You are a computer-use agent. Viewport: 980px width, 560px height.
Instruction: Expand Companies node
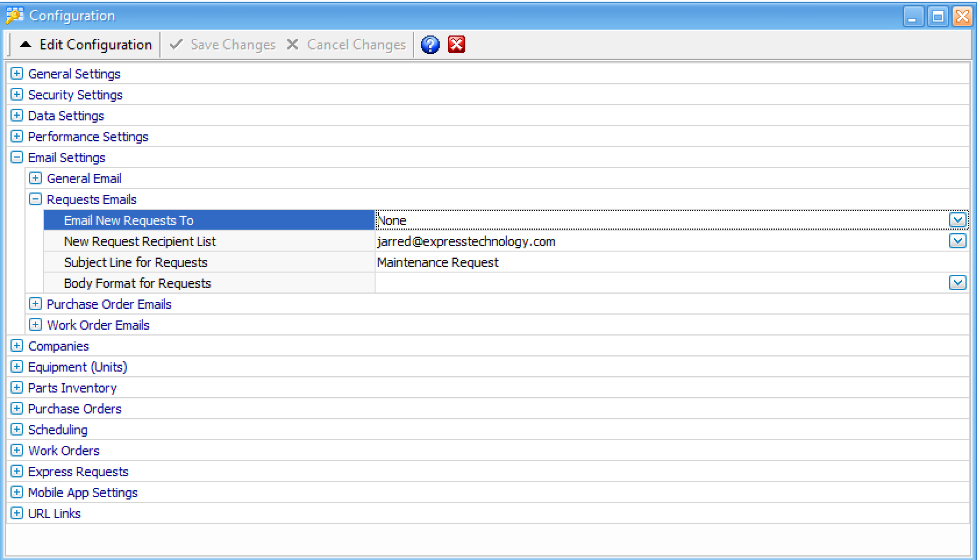pyautogui.click(x=17, y=346)
